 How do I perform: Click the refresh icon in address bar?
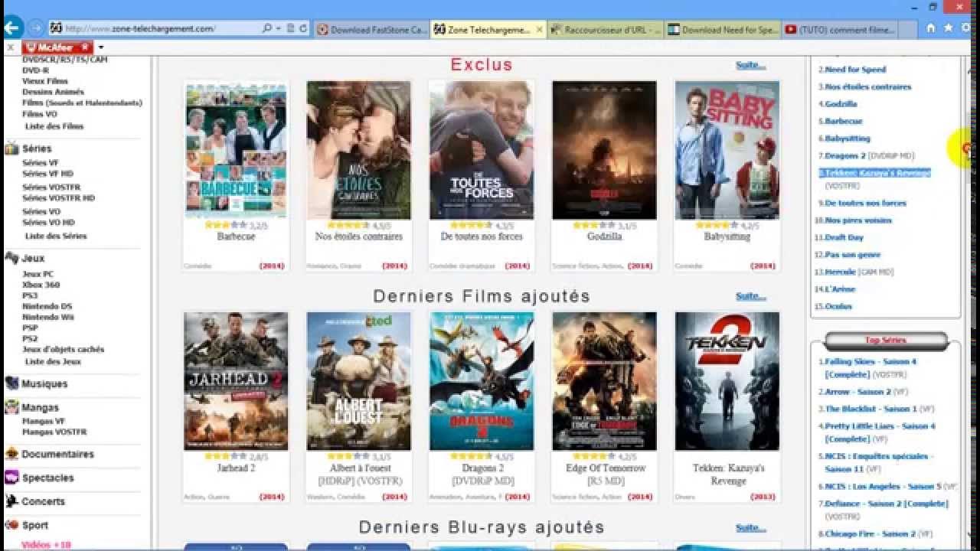(303, 29)
